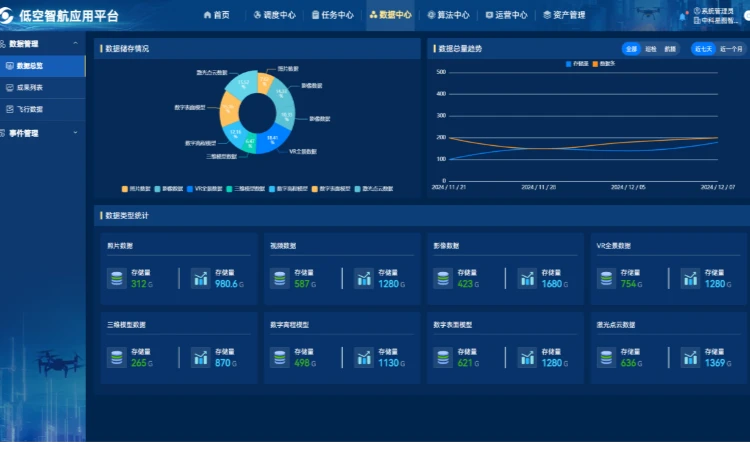Open 成果列表 in the sidebar
The height and width of the screenshot is (450, 750).
tap(30, 88)
